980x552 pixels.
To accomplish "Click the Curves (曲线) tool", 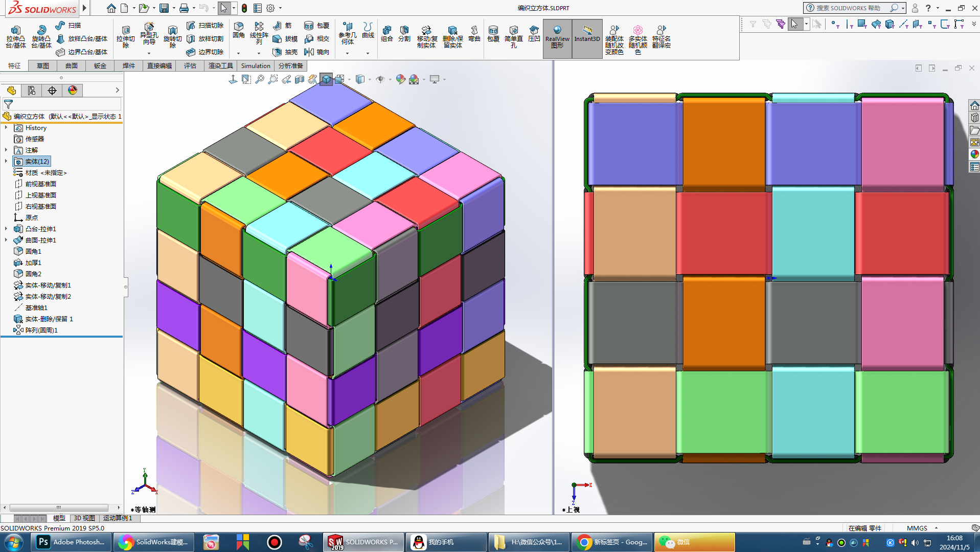I will pos(368,30).
